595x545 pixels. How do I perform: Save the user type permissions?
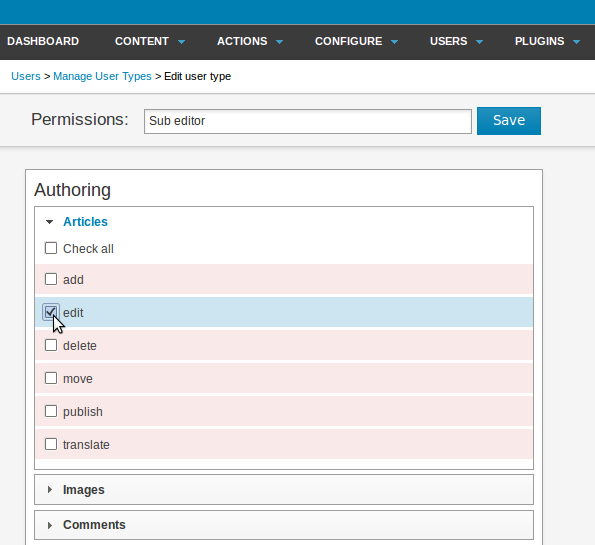tap(509, 121)
